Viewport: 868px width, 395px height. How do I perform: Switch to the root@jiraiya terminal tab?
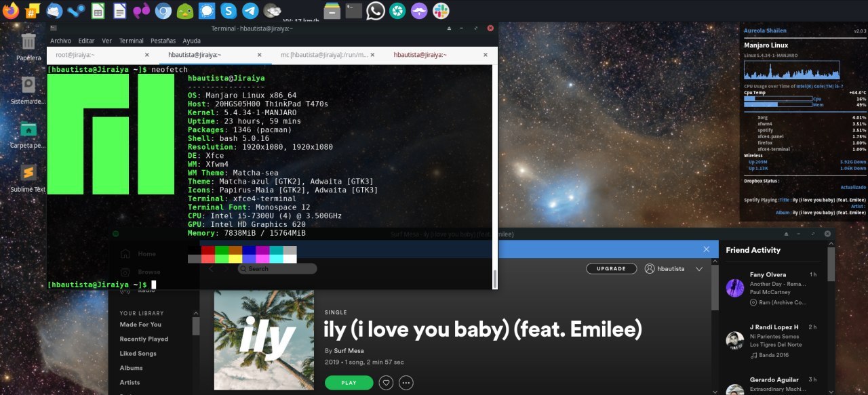click(x=103, y=55)
